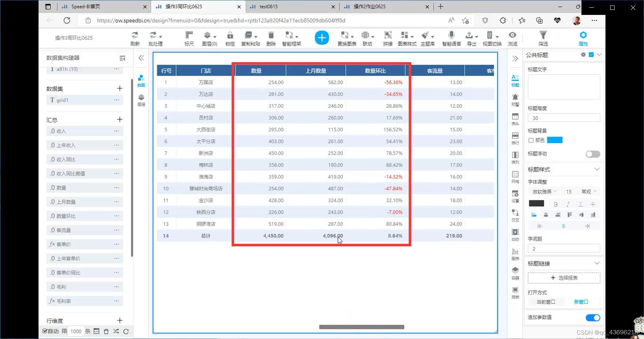Add a new 行维度 with plus

tap(120, 320)
